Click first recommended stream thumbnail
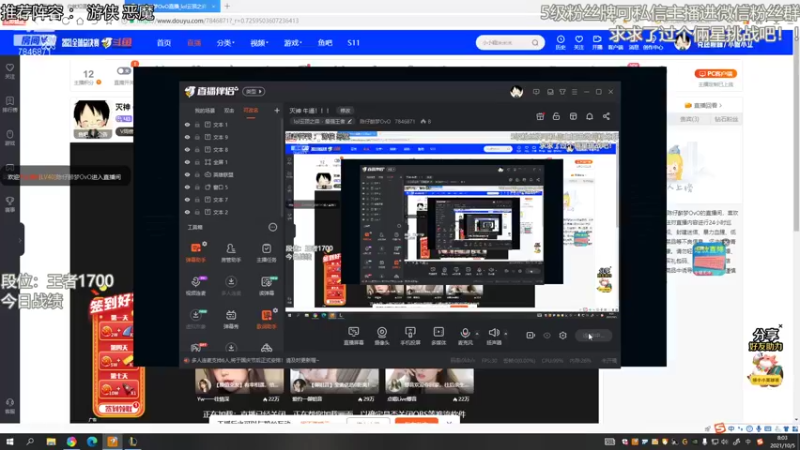 click(x=239, y=381)
